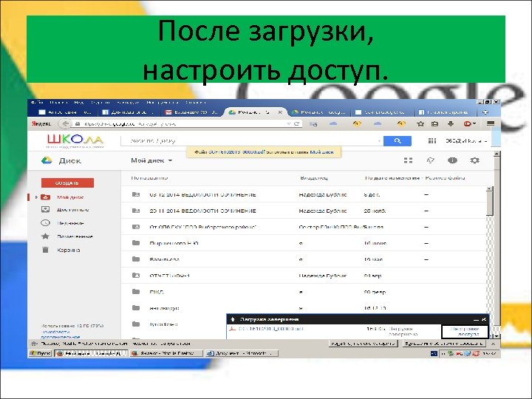Click the page scrollbar down arrow
The image size is (532, 399).
pyautogui.click(x=497, y=336)
